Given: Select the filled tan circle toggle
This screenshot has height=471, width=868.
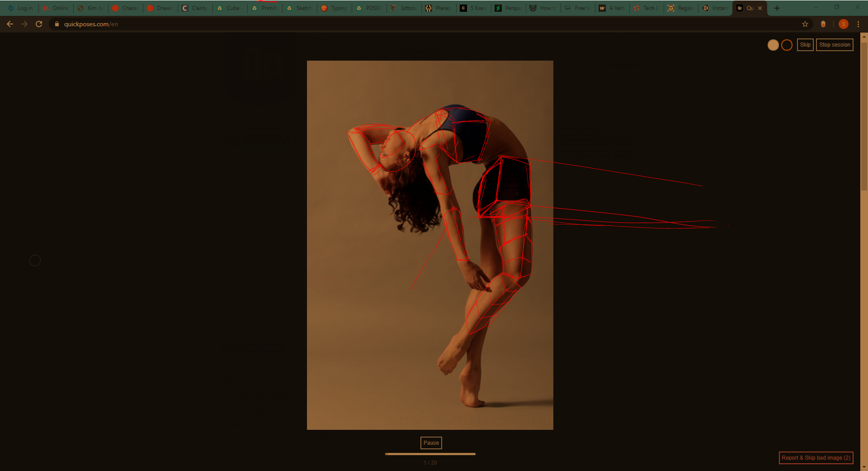Looking at the screenshot, I should [x=773, y=45].
